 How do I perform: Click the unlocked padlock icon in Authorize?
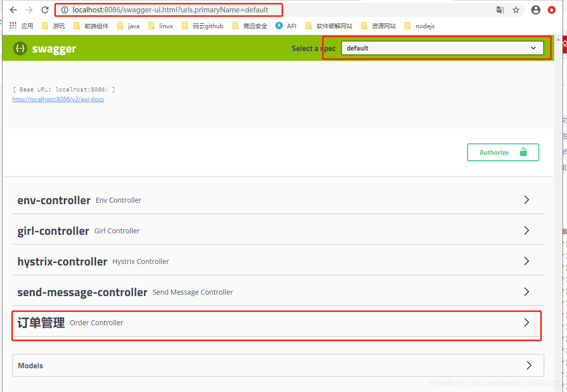523,152
